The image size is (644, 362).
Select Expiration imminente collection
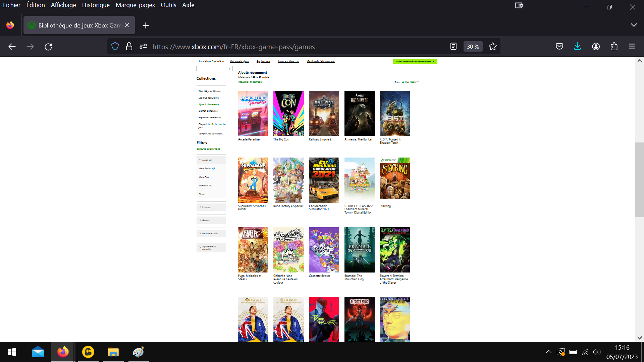tap(210, 118)
